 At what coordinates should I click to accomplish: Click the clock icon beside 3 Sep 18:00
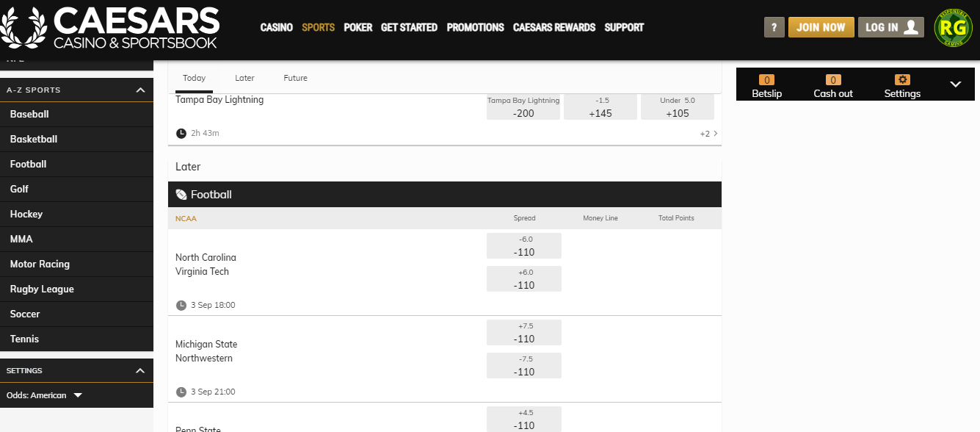(181, 305)
